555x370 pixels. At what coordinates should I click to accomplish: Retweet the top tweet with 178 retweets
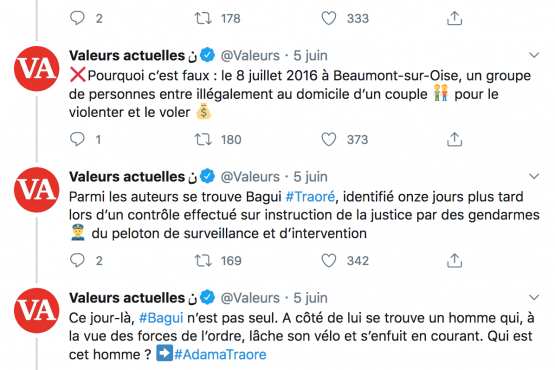[203, 18]
